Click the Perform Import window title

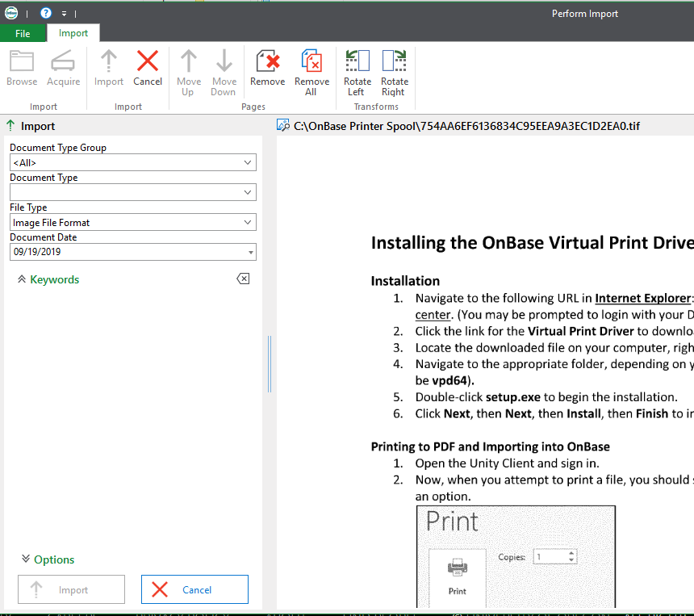coord(585,14)
